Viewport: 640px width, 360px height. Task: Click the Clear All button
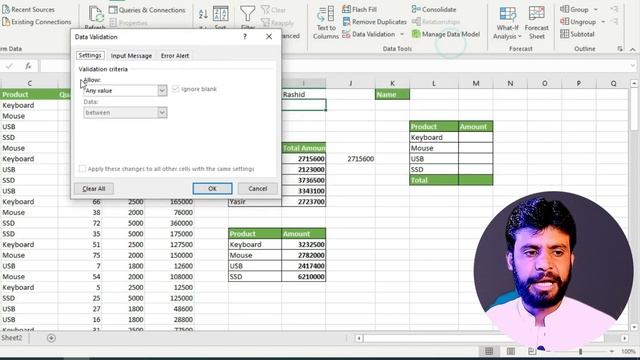(94, 189)
